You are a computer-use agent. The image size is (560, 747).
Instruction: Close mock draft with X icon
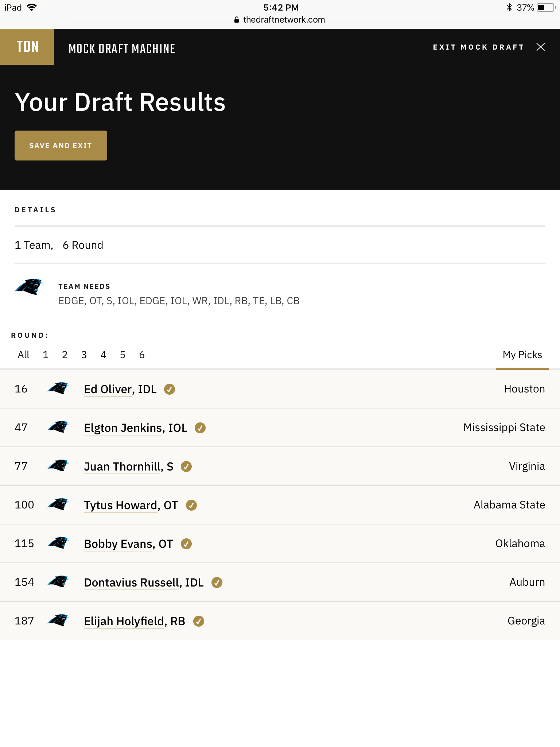click(x=541, y=47)
